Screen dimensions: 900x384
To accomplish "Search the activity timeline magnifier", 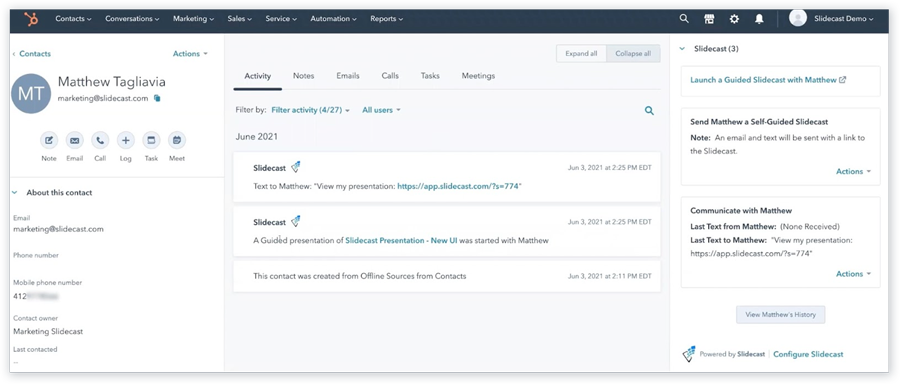I will [649, 111].
